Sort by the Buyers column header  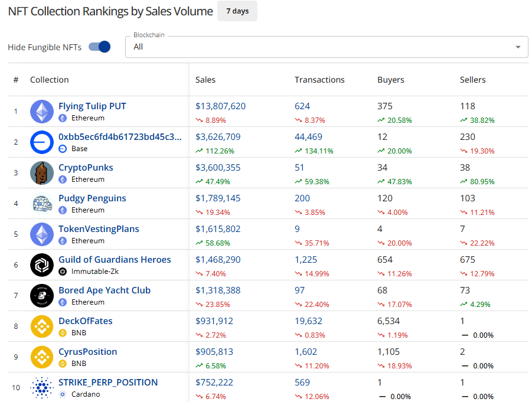[391, 80]
